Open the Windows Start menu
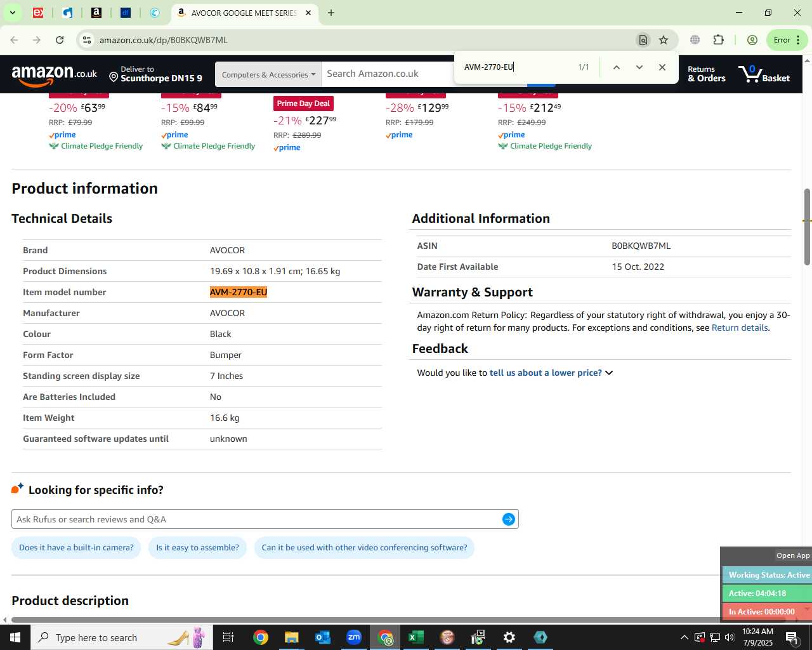 point(15,637)
